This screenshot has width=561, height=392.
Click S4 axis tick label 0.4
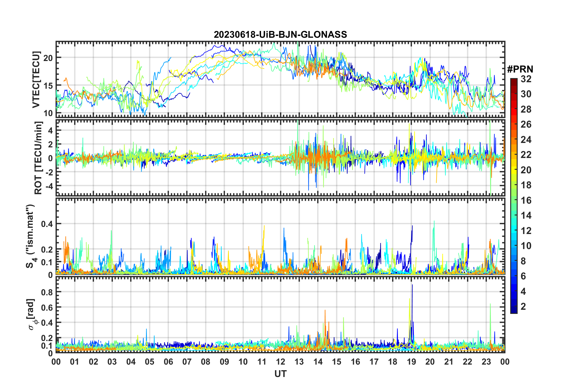[x=47, y=224]
